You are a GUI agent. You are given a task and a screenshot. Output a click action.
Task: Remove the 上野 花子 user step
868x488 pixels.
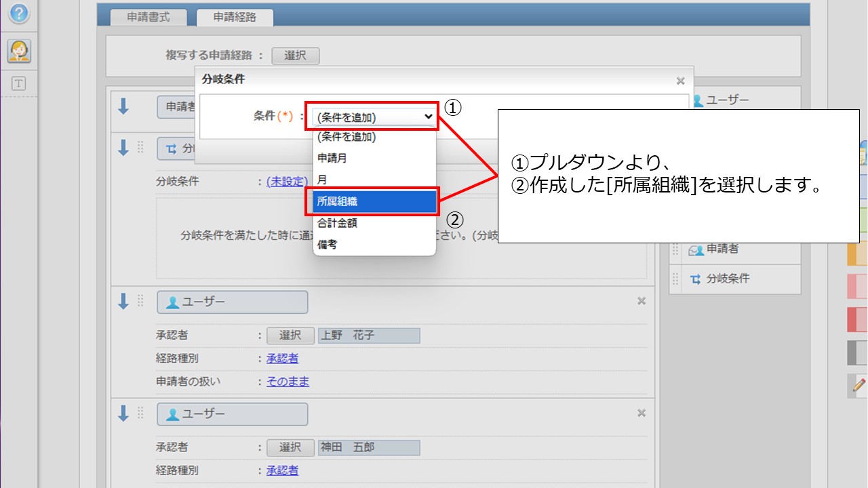click(641, 302)
